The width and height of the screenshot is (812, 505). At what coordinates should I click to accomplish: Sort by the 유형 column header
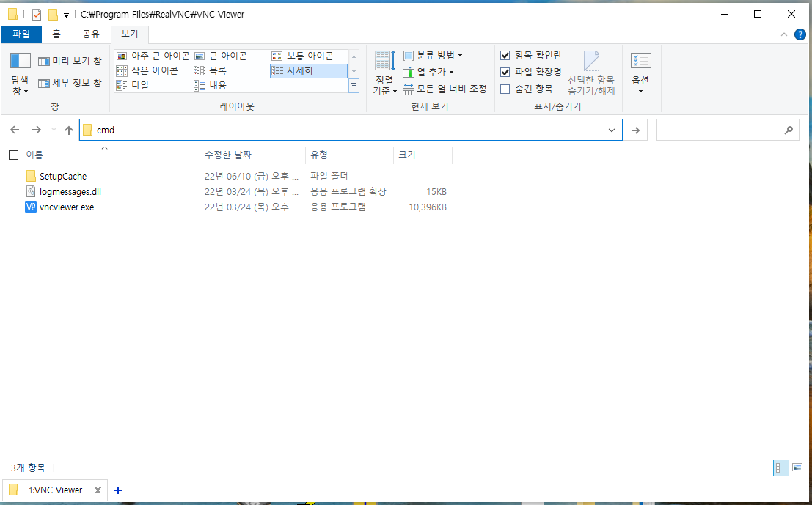[319, 155]
